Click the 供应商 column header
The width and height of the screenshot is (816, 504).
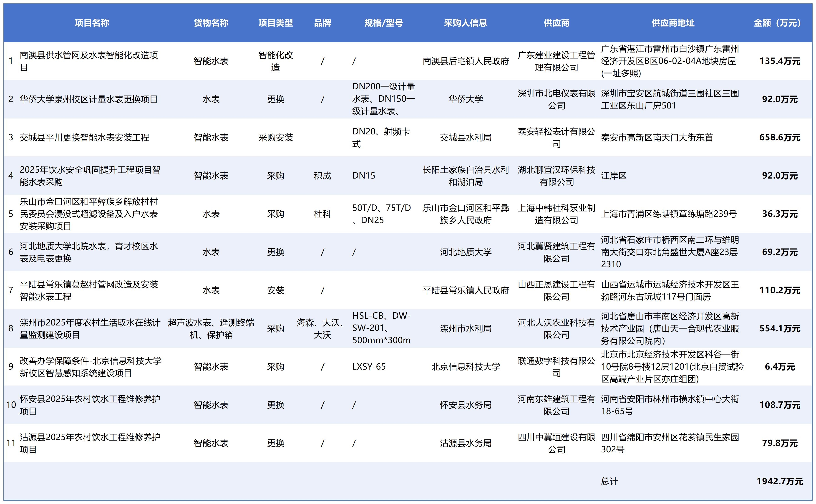(556, 23)
